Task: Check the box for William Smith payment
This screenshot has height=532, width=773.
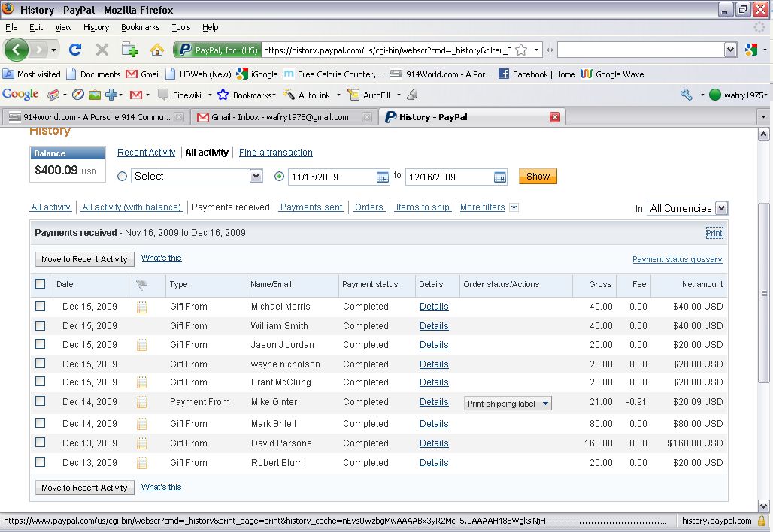Action: point(41,326)
